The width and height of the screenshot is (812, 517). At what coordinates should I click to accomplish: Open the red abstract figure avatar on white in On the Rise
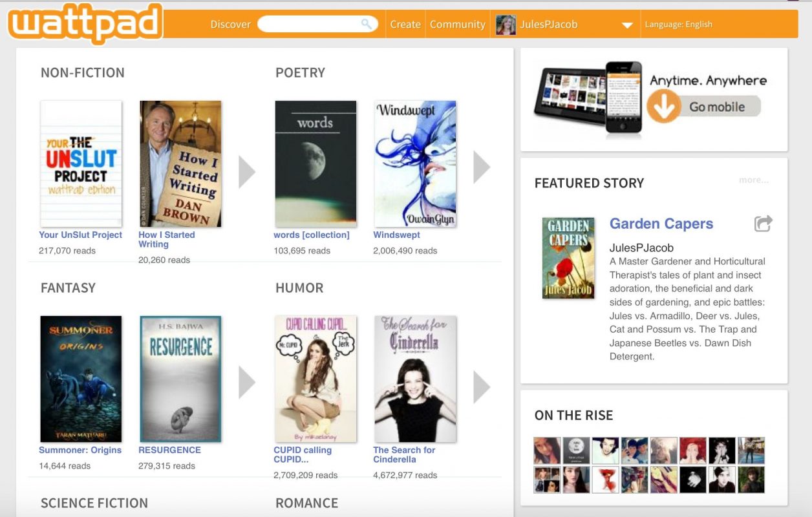click(605, 480)
